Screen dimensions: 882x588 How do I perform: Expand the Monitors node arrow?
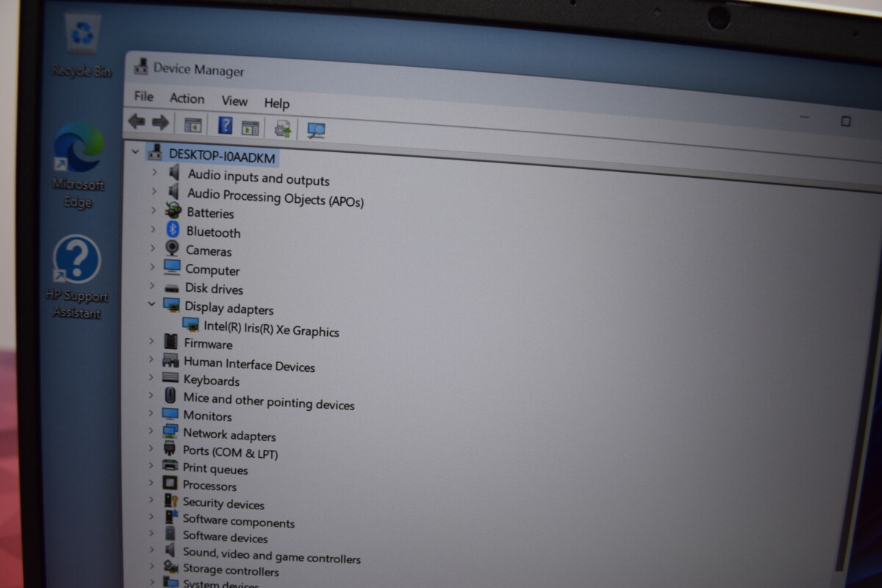click(x=151, y=413)
